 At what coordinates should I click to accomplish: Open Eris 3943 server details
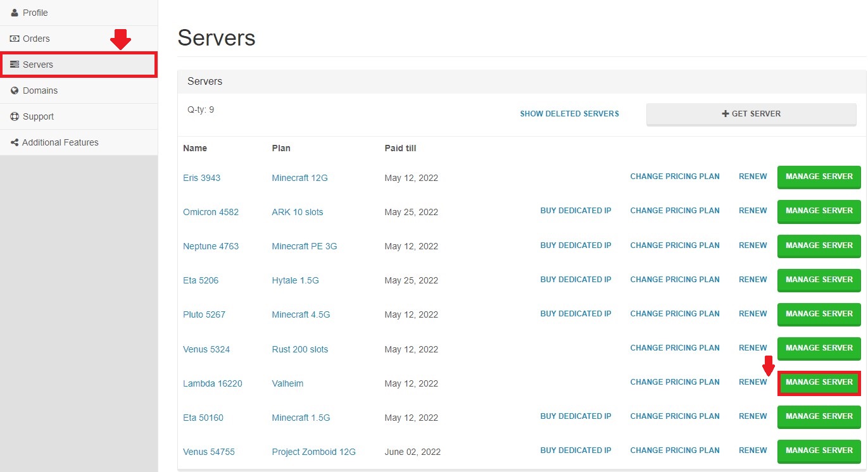pos(201,178)
